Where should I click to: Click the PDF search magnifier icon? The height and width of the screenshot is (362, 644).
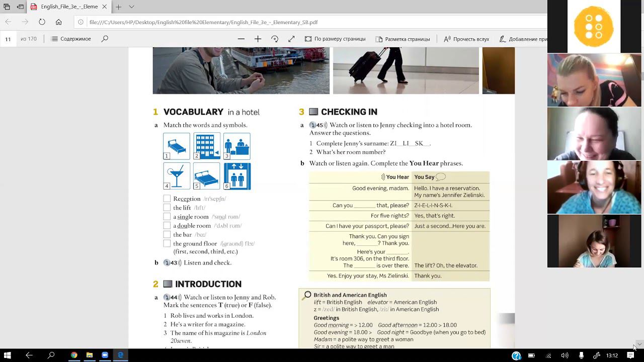(105, 39)
